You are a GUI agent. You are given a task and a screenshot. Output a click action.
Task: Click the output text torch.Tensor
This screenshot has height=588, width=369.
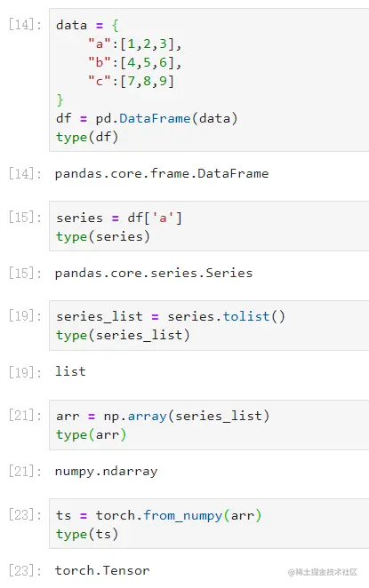click(x=102, y=571)
